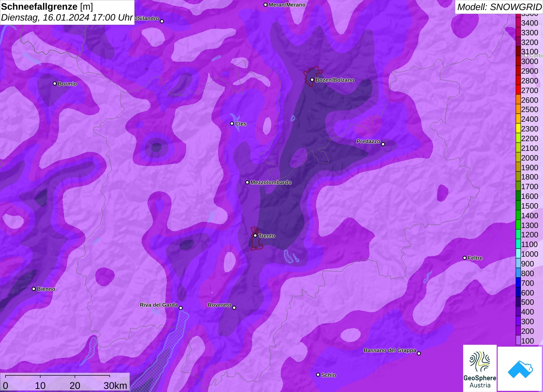Click the blue cloud-mountain logo icon

(520, 369)
